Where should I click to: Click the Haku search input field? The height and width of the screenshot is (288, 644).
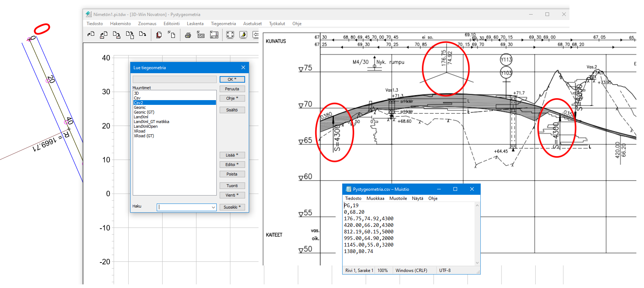(184, 207)
